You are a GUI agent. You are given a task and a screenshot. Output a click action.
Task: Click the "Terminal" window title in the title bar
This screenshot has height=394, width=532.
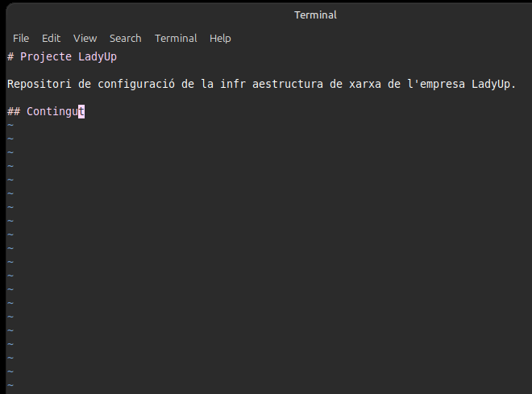tap(315, 15)
